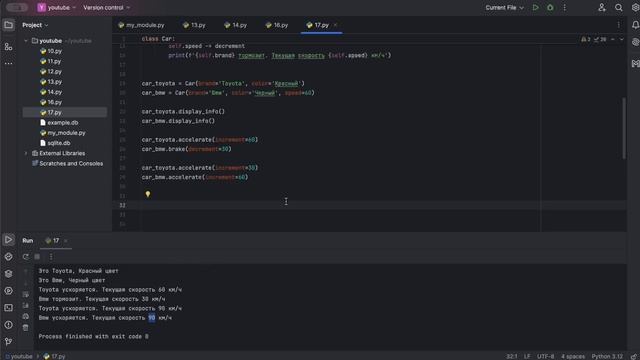
Task: Open editor tabs options menu
Action: click(x=618, y=25)
